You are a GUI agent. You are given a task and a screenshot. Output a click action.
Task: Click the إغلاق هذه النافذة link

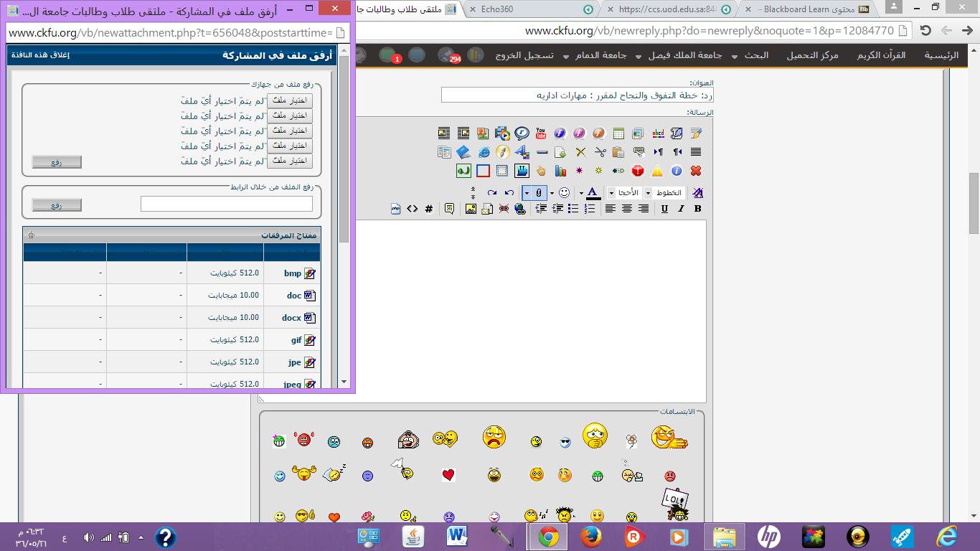39,55
